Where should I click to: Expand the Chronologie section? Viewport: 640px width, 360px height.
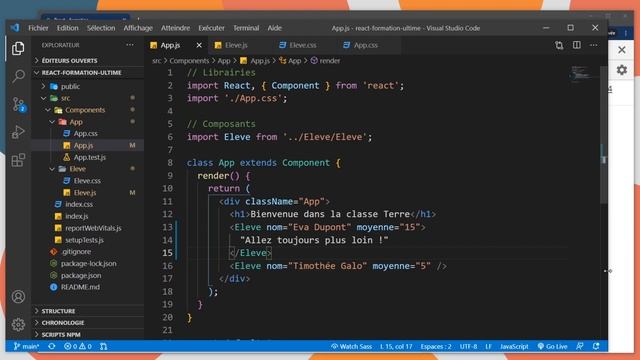[88, 323]
